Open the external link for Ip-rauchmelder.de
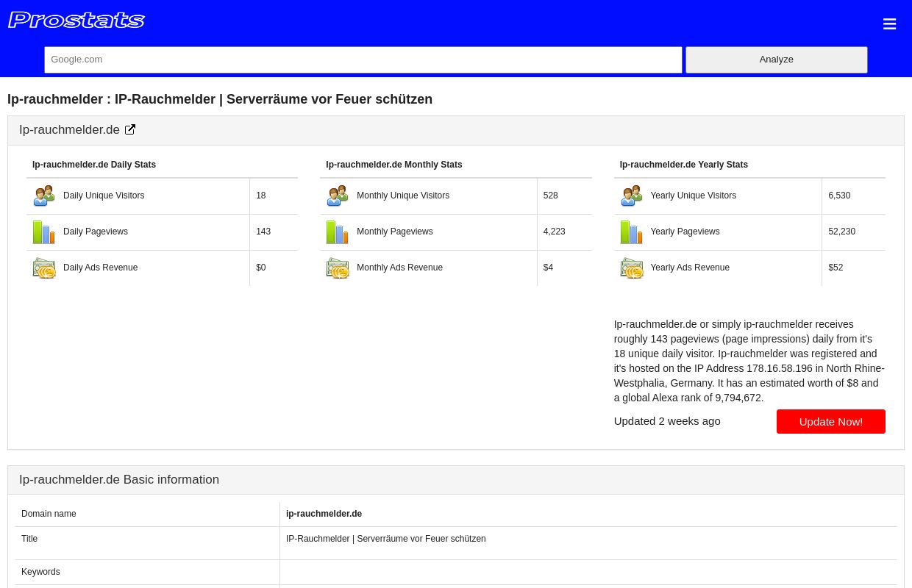 tap(130, 129)
